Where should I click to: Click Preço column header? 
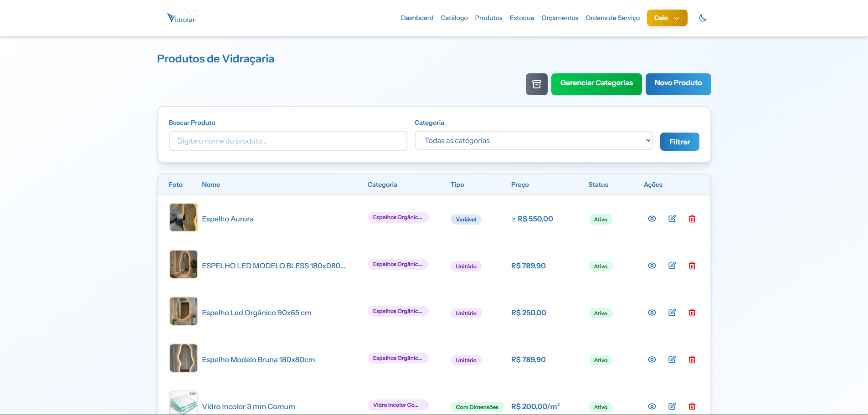(x=520, y=184)
